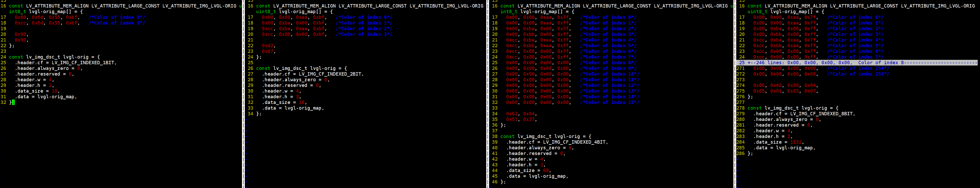Click the data_size value 1032
Viewport: 980px width, 188px height.
tap(796, 142)
